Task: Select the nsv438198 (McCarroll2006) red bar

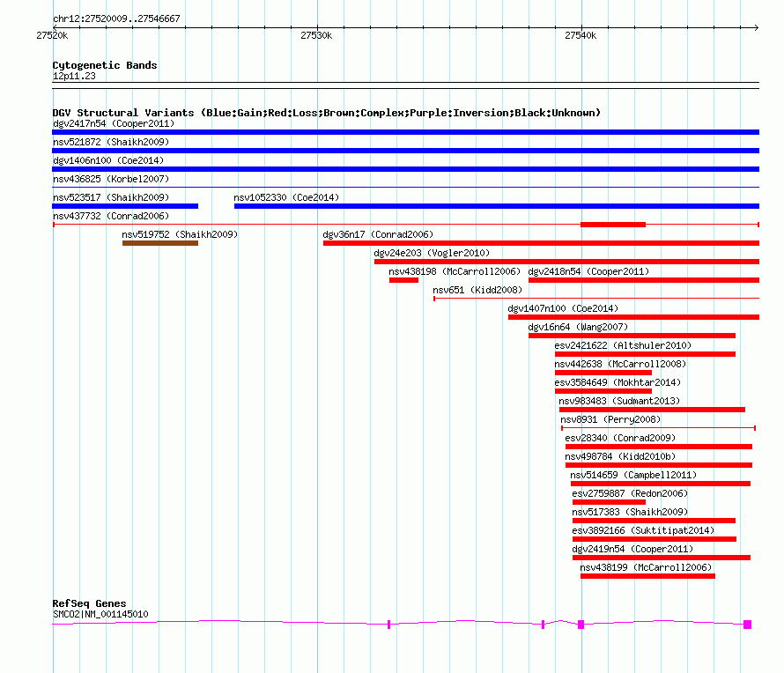Action: click(404, 280)
